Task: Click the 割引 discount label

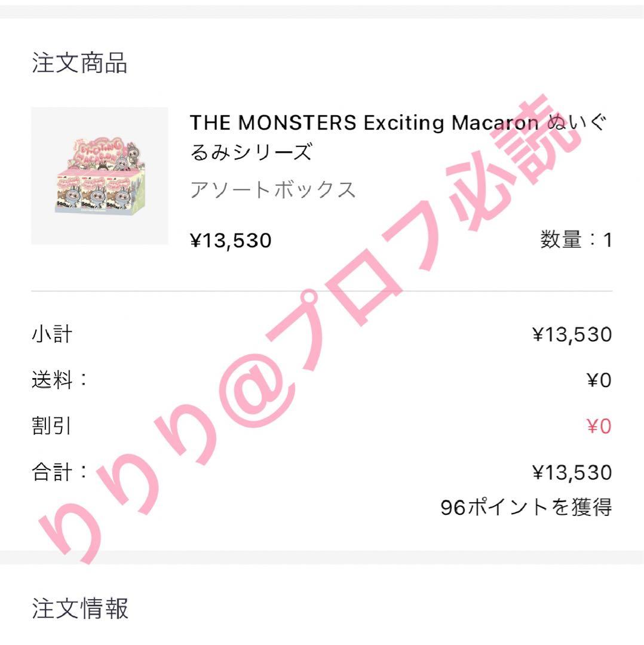Action: (x=51, y=426)
